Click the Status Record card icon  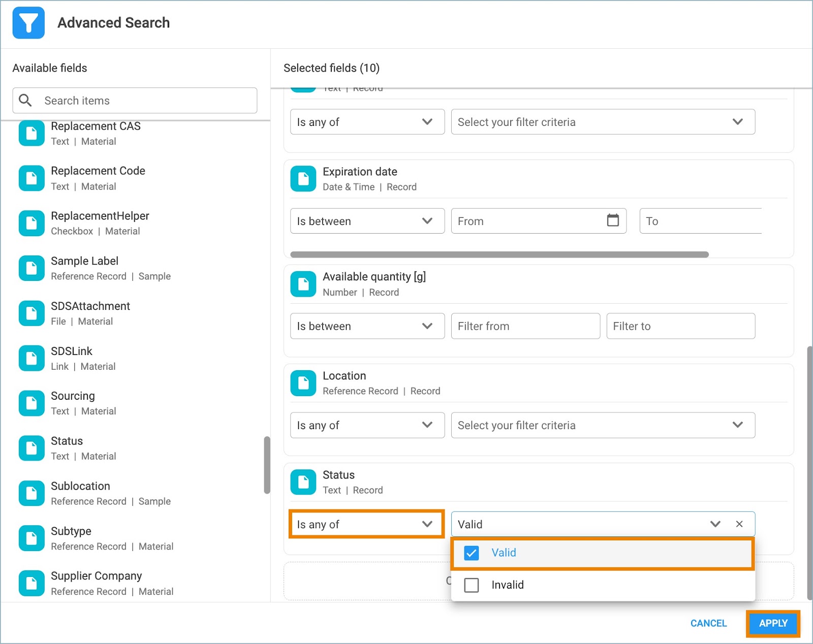coord(303,482)
